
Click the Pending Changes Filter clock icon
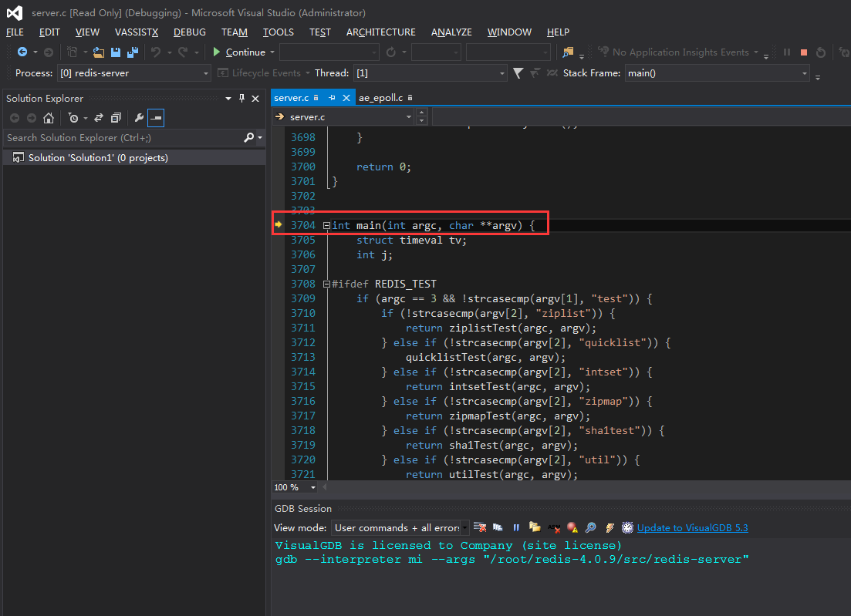(73, 118)
